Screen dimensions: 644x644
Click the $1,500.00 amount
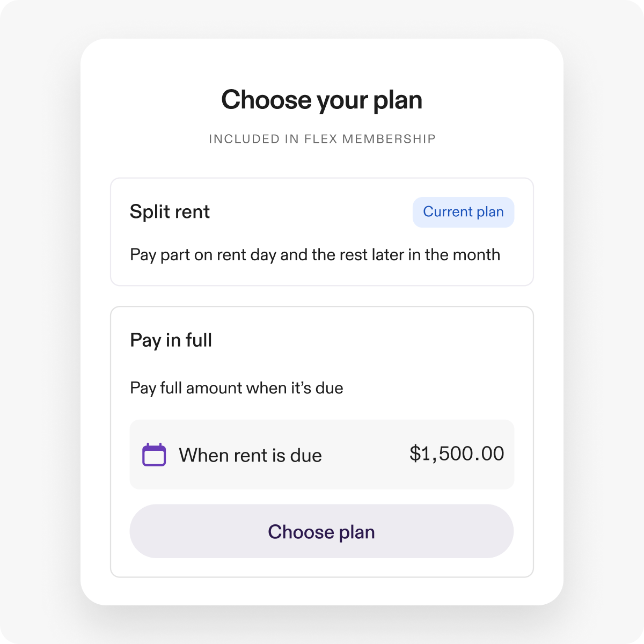[457, 454]
